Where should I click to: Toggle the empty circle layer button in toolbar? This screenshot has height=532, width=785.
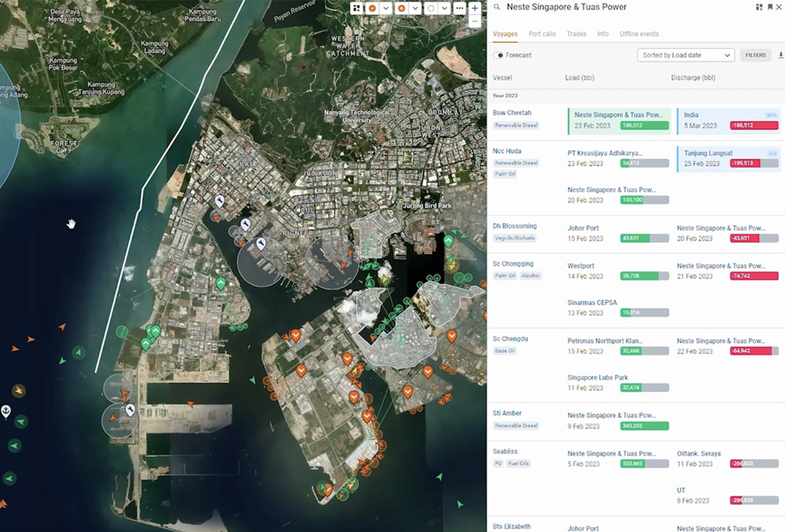[x=431, y=8]
